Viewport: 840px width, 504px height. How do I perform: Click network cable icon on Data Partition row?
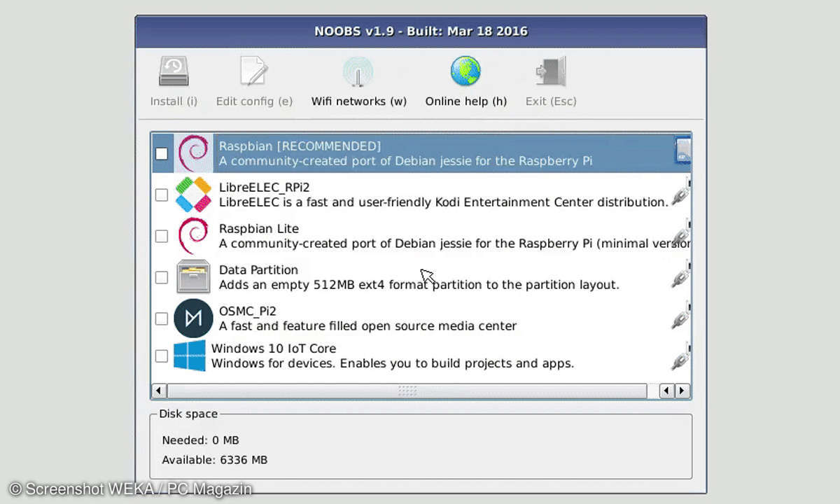click(x=681, y=274)
